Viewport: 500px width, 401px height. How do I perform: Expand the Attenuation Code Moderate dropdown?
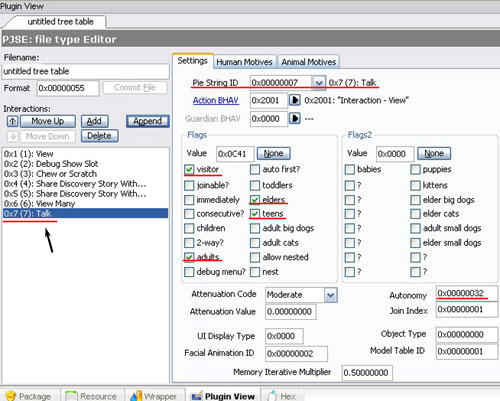click(330, 295)
